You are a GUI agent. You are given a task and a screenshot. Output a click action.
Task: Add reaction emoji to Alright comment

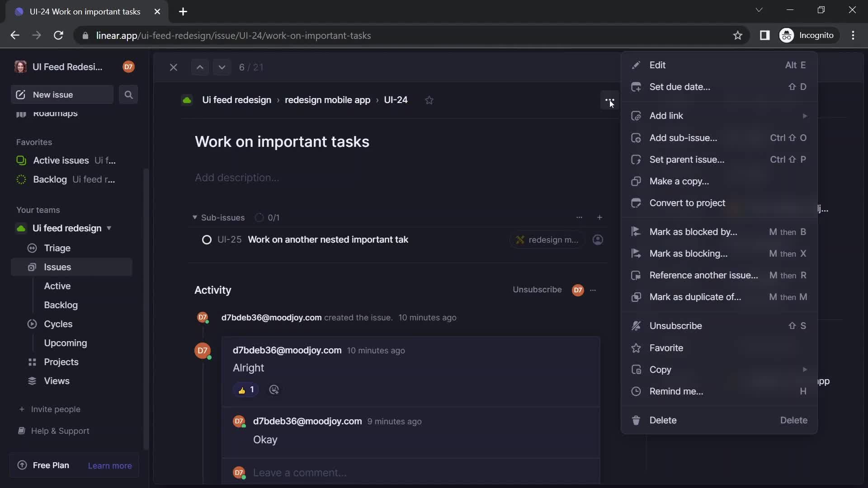point(274,389)
